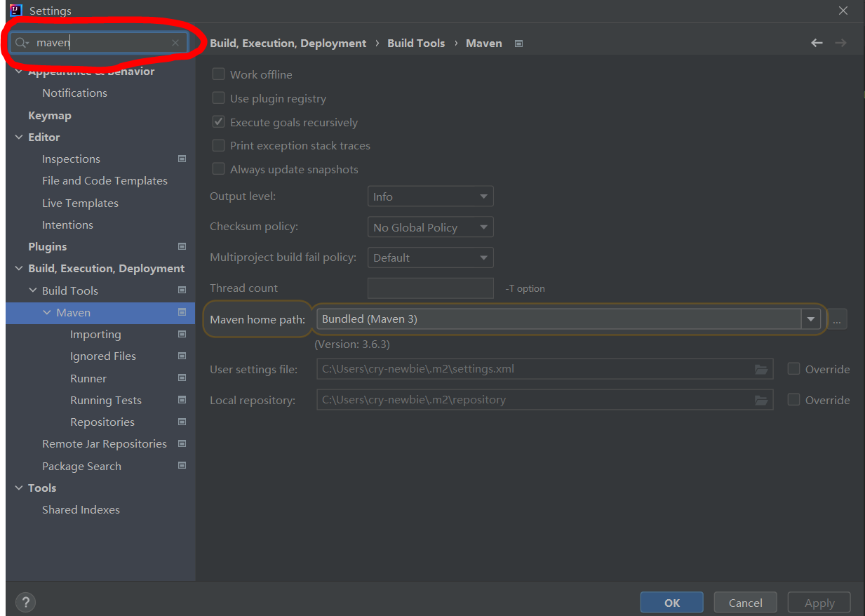865x616 pixels.
Task: Open Multiproject build fail policy dropdown
Action: [x=430, y=257]
